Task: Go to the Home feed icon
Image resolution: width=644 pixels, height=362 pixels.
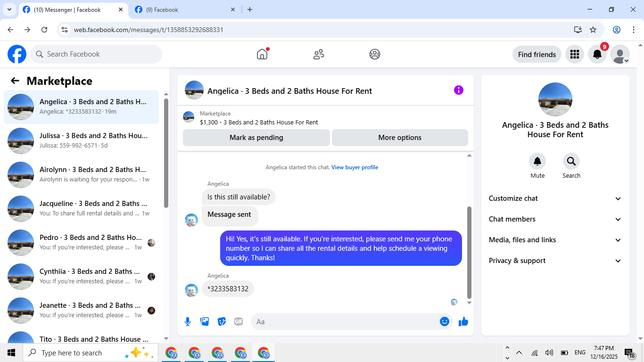Action: click(x=262, y=54)
